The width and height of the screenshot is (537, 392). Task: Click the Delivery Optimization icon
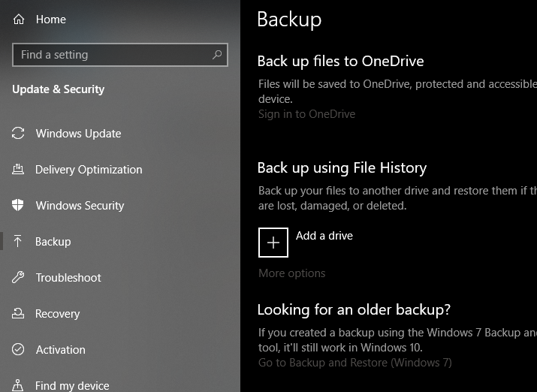coord(18,169)
